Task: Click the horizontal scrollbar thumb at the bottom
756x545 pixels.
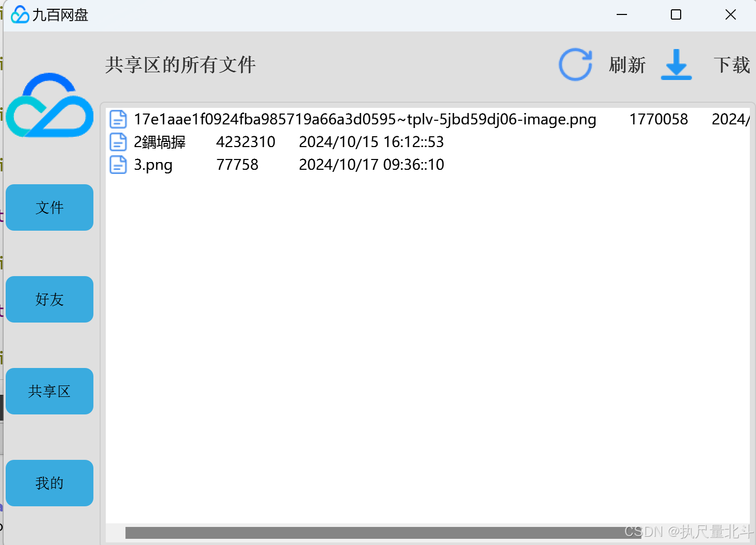Action: (x=383, y=533)
